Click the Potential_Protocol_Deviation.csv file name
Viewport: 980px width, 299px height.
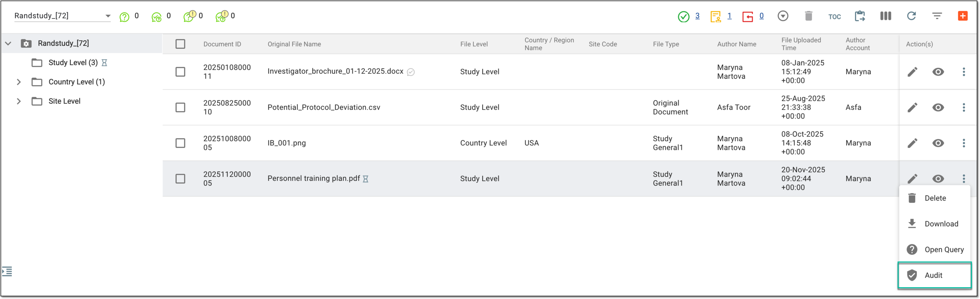324,108
